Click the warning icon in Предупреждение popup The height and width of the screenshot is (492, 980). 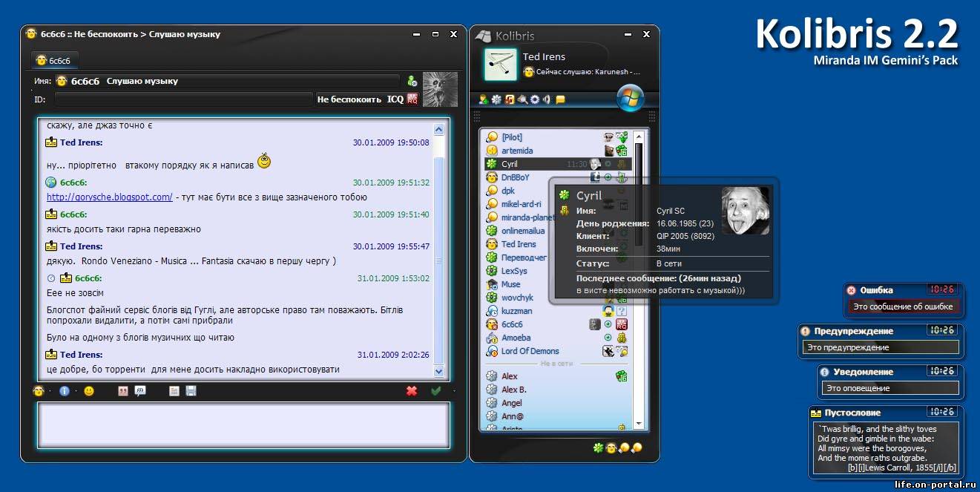click(x=805, y=331)
